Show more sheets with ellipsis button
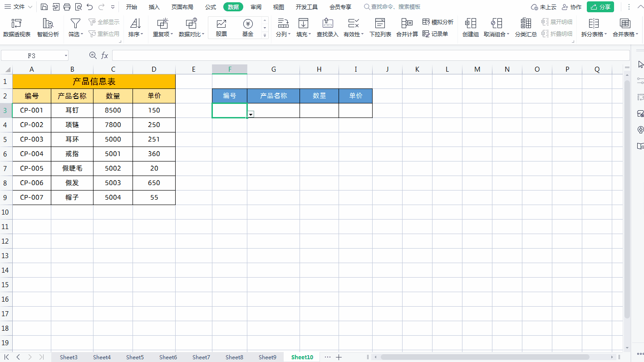 click(328, 357)
